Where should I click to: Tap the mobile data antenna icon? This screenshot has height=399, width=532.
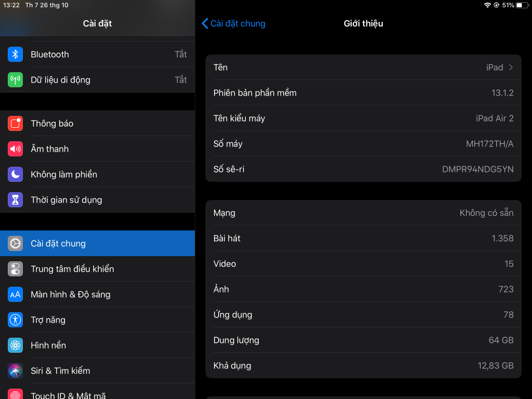click(15, 79)
